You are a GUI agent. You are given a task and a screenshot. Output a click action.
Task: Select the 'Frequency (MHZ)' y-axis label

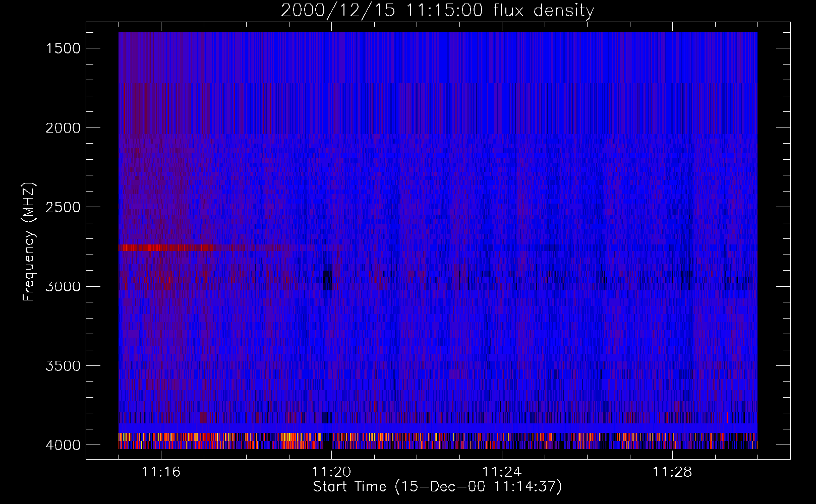point(29,242)
